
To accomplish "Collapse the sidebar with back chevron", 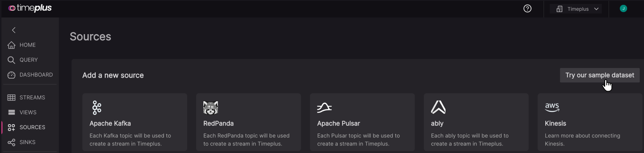I will tap(14, 30).
